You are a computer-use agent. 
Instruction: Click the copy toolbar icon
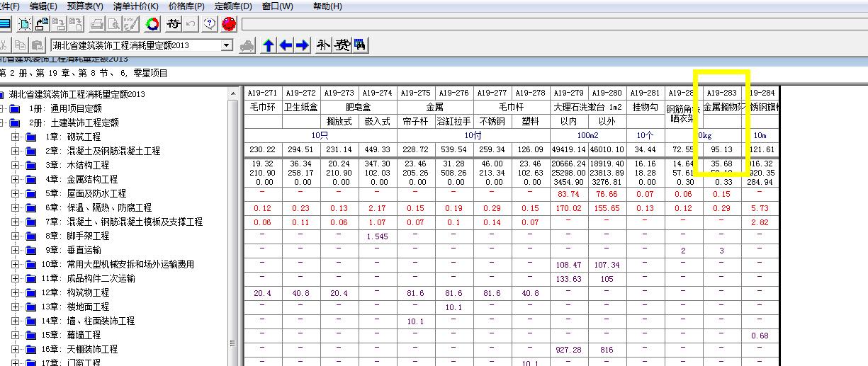click(x=20, y=45)
